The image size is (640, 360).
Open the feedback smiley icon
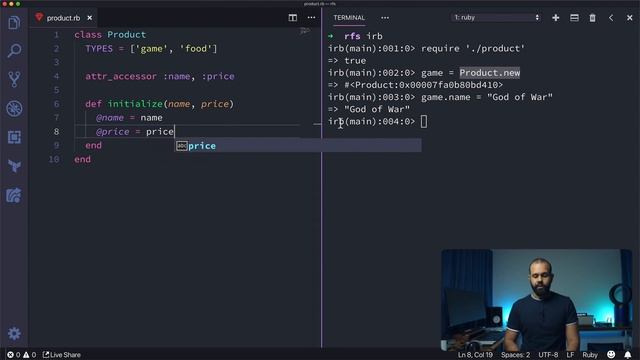[611, 355]
